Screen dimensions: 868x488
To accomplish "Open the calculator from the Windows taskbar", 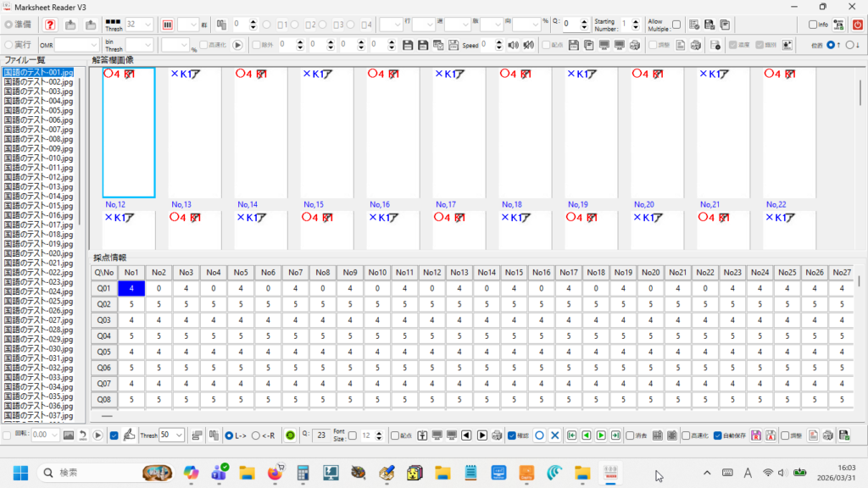I will coord(302,472).
